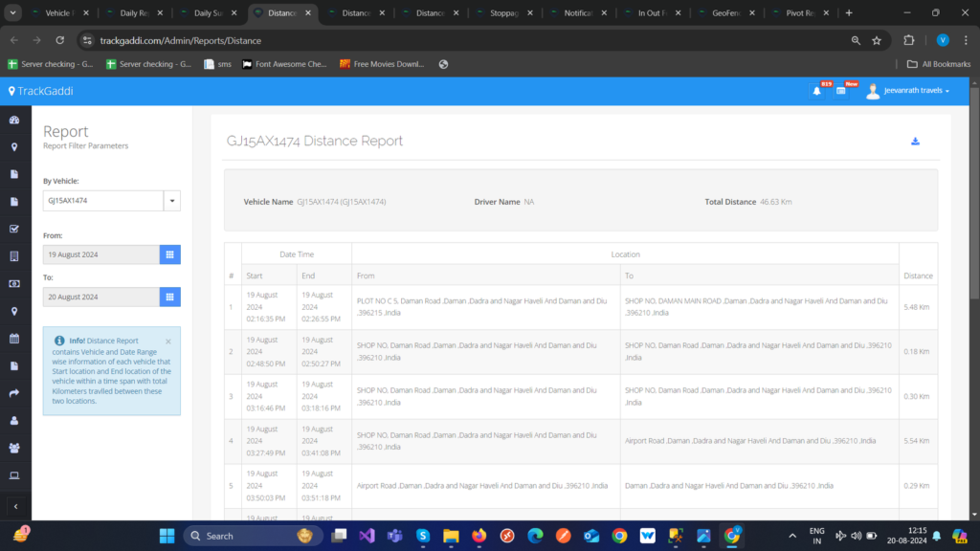Switch to the Pivot Report browser tab
The width and height of the screenshot is (980, 551).
[800, 12]
